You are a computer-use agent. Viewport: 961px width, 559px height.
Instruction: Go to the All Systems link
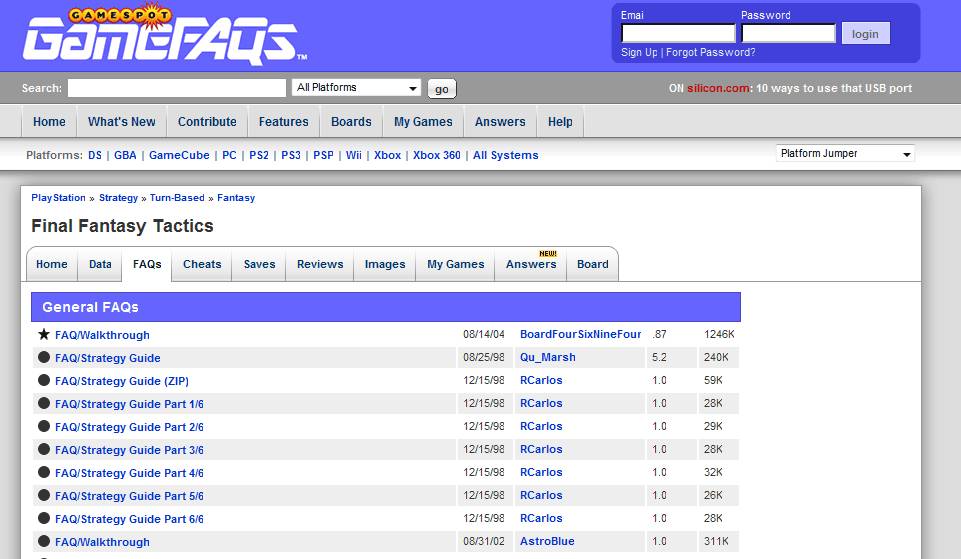(x=506, y=155)
